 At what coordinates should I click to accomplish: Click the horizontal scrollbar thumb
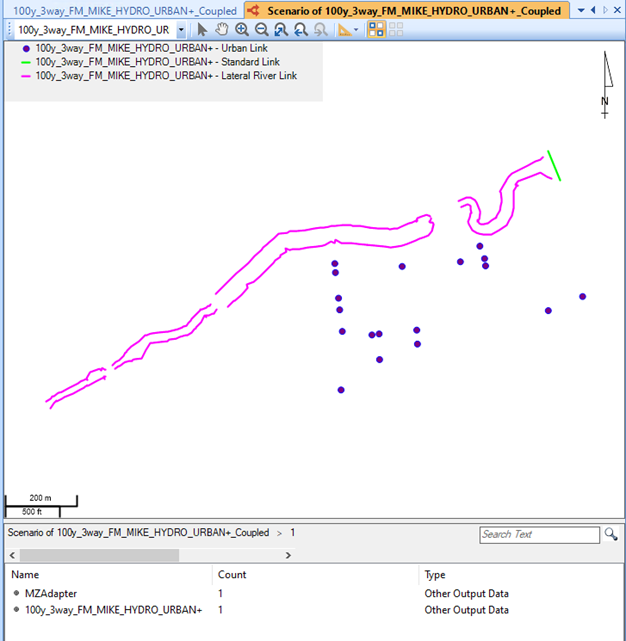tap(99, 555)
